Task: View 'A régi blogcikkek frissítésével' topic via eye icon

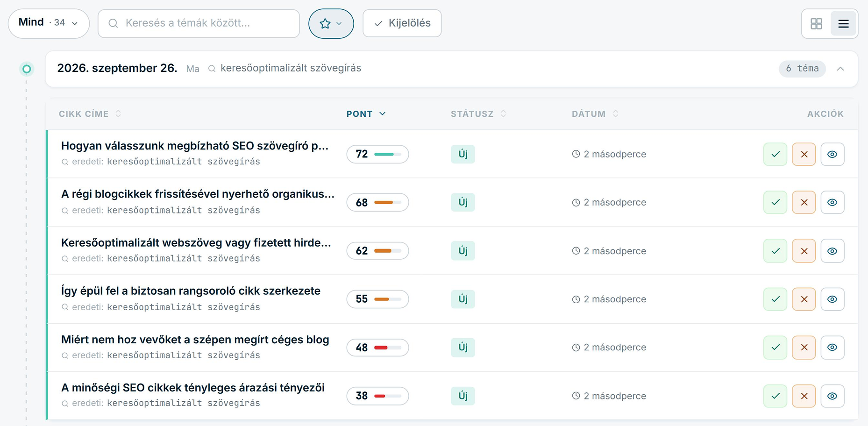Action: point(832,202)
